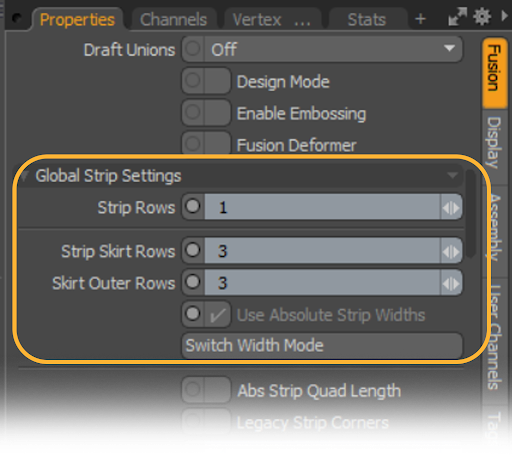The width and height of the screenshot is (512, 475).
Task: Switch to the Channels tab
Action: point(173,19)
